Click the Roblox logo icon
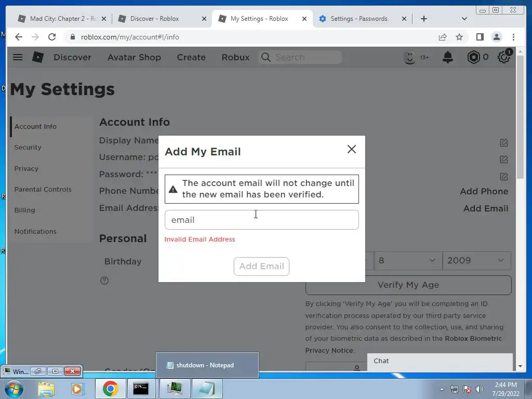 coord(37,57)
